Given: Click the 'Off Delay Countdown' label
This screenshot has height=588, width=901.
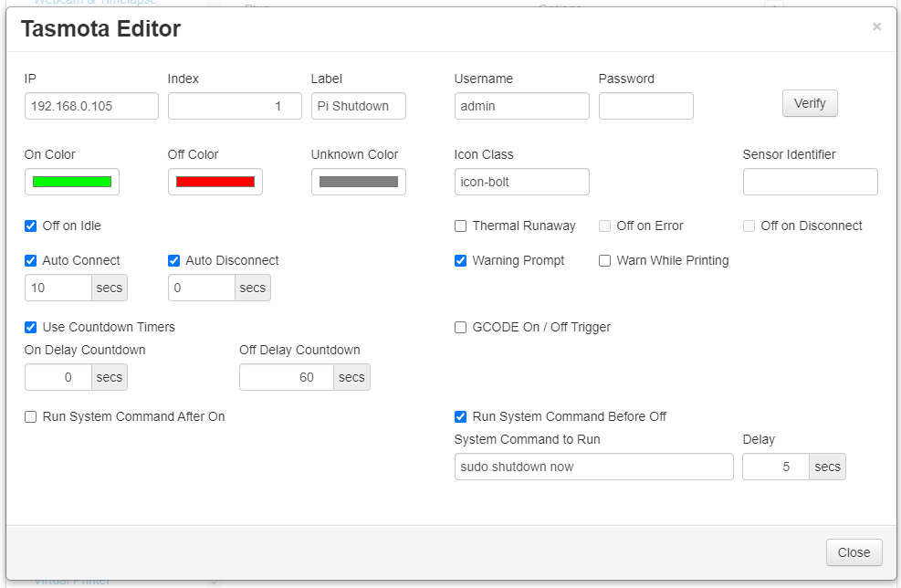Looking at the screenshot, I should tap(299, 350).
